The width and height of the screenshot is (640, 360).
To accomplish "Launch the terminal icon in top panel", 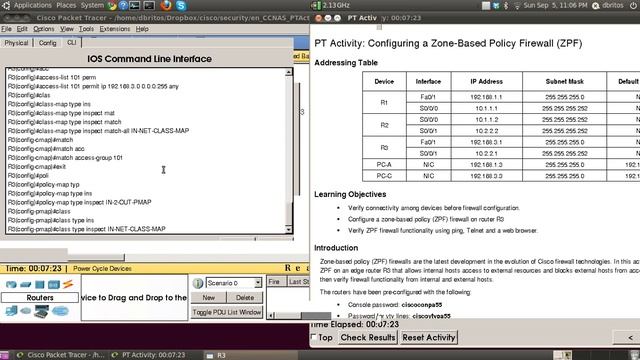I will coord(149,6).
